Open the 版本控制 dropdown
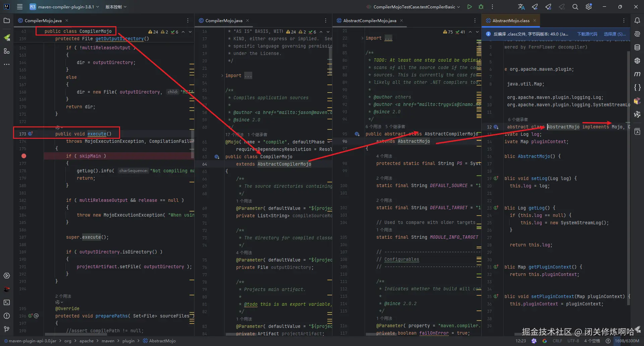 pyautogui.click(x=116, y=7)
